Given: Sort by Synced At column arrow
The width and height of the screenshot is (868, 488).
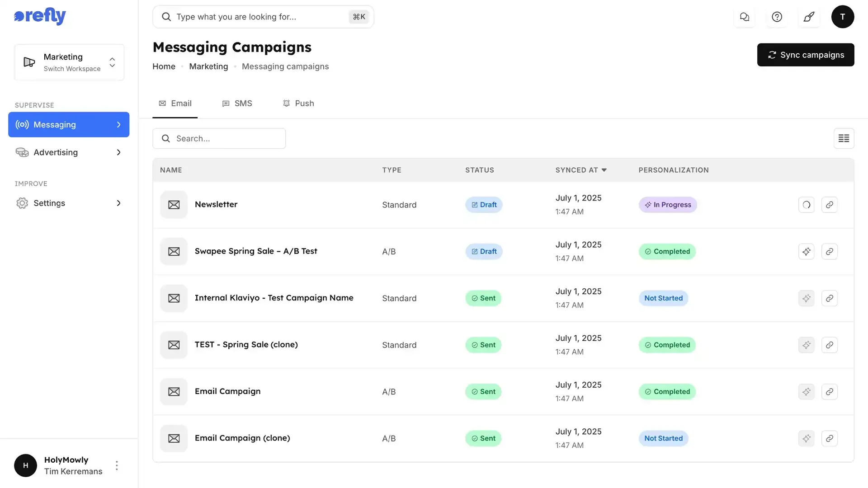Looking at the screenshot, I should tap(604, 170).
